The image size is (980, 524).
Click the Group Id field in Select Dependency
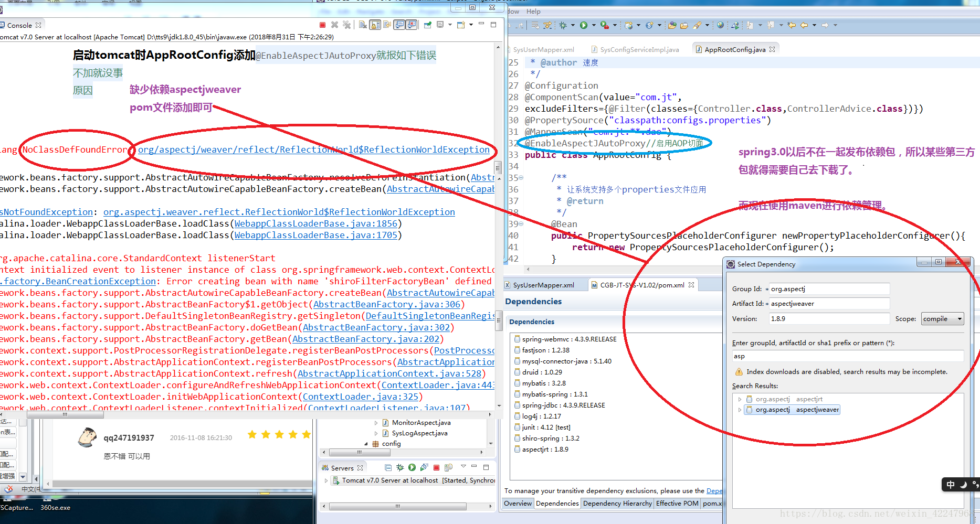[829, 289]
